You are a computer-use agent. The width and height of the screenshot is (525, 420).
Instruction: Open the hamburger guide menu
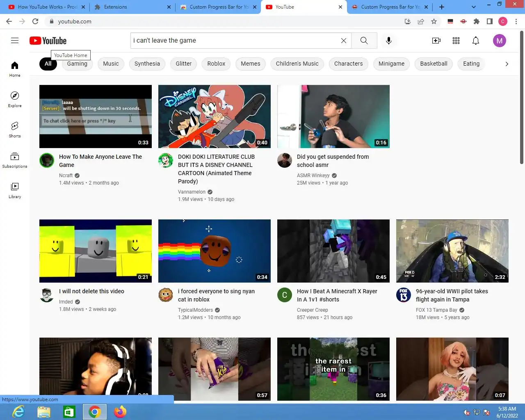15,40
